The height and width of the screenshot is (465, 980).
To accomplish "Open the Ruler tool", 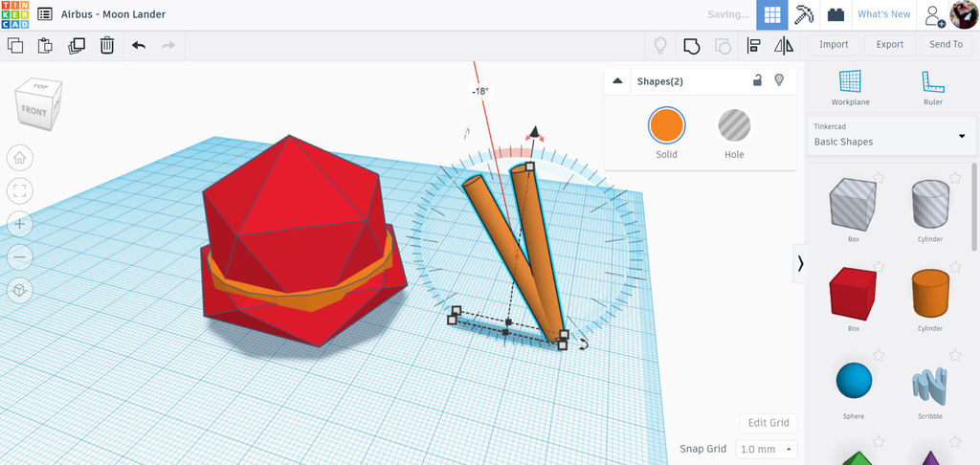I will 932,87.
